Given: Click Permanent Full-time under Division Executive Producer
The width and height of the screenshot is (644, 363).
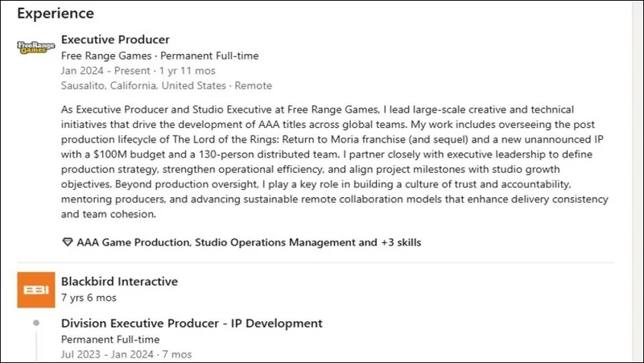Looking at the screenshot, I should coord(110,340).
